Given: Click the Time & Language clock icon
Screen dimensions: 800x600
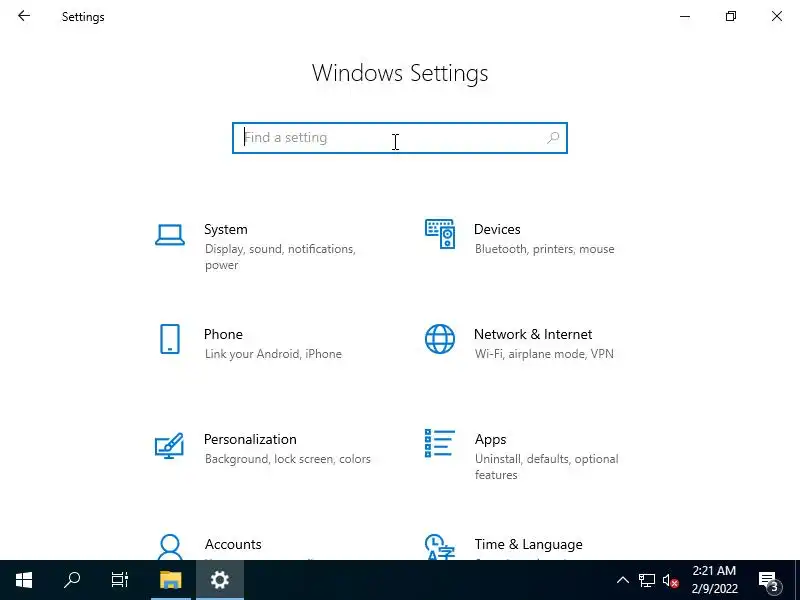Looking at the screenshot, I should click(440, 547).
